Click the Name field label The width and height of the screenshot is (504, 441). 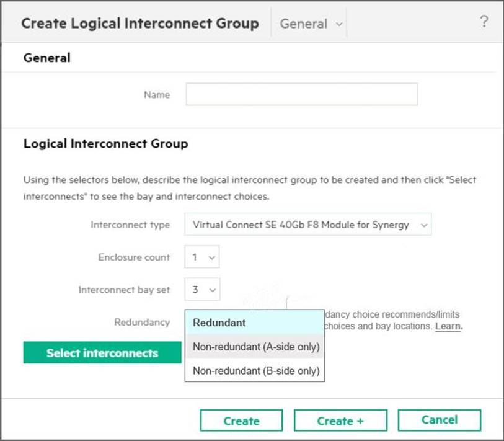click(x=156, y=95)
